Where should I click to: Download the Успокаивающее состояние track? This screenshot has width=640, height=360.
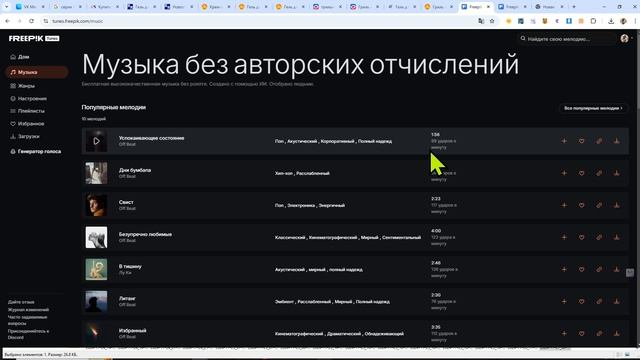pos(617,141)
